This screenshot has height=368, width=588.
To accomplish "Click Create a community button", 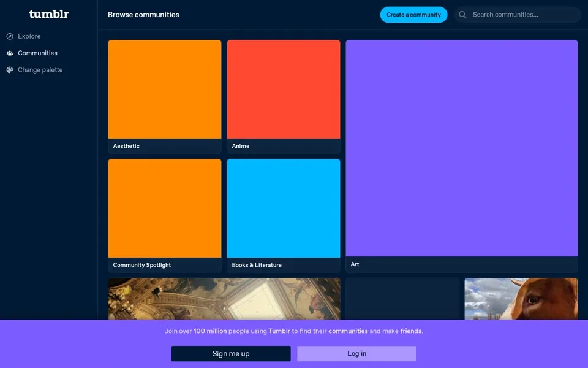I will coord(413,15).
